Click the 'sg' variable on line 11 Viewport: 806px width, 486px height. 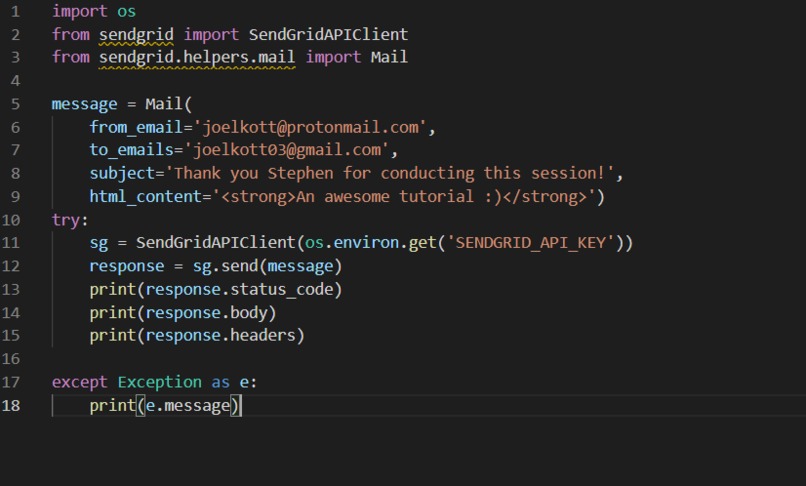99,243
